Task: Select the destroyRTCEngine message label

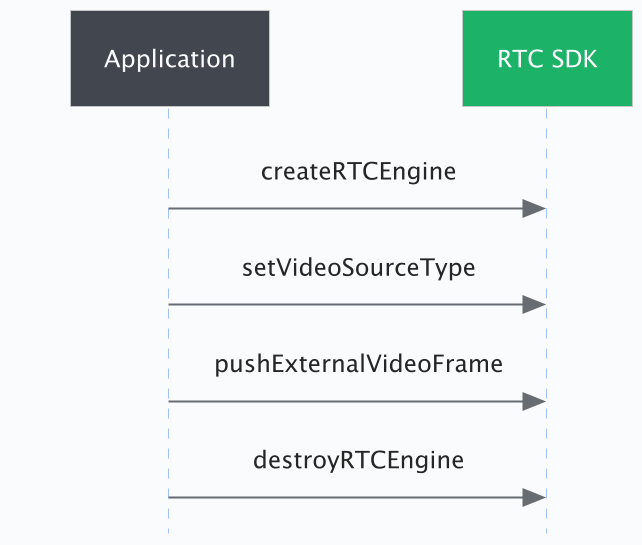Action: coord(358,460)
